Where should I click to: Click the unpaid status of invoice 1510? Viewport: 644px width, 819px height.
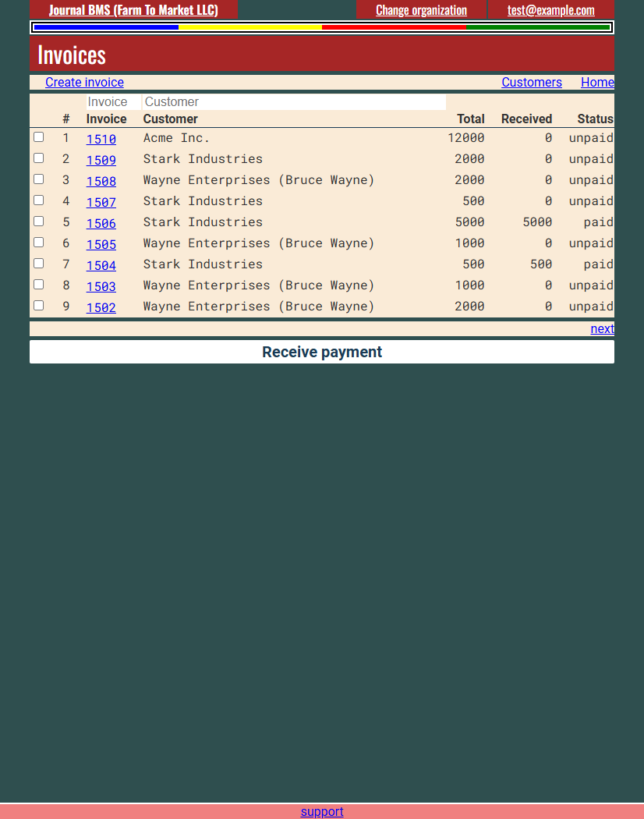pos(591,138)
